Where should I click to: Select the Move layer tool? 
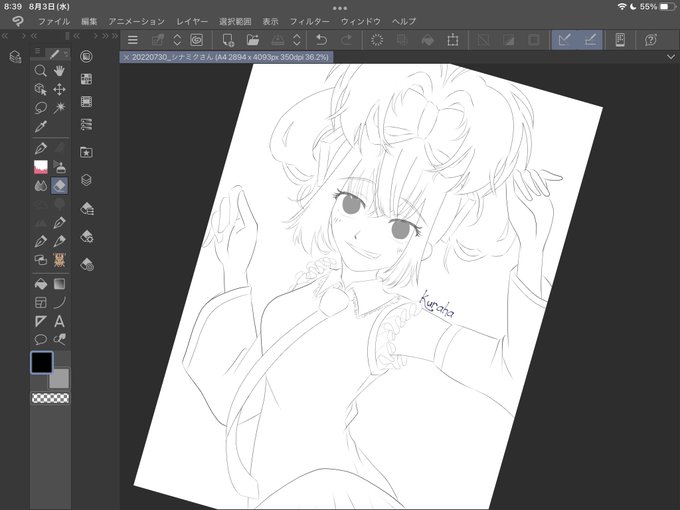tap(59, 89)
